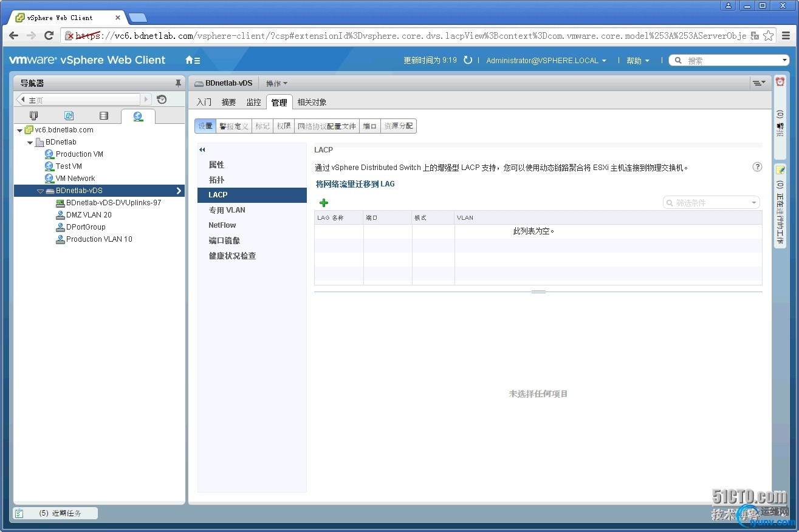Image resolution: width=799 pixels, height=532 pixels.
Task: Select LACP in settings menu
Action: click(252, 195)
